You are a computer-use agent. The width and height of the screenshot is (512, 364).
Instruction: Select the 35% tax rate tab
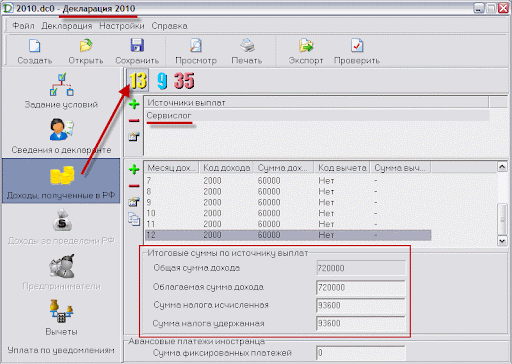point(184,81)
